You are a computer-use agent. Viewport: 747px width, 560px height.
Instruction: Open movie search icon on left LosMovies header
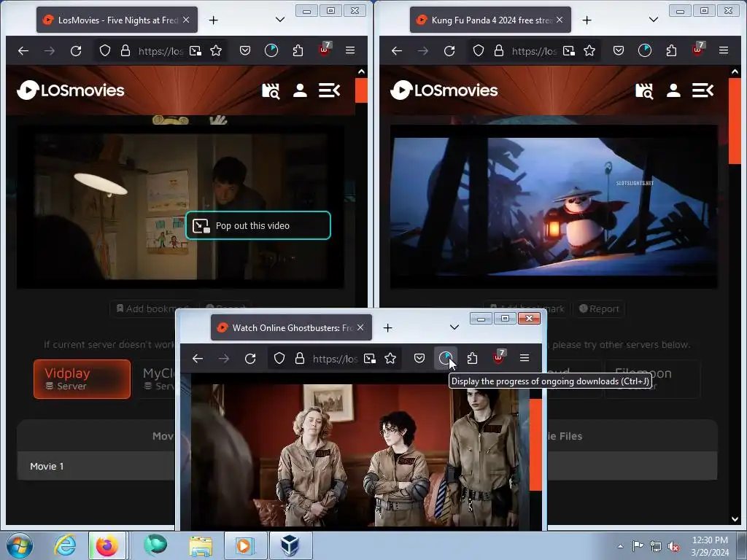tap(271, 90)
